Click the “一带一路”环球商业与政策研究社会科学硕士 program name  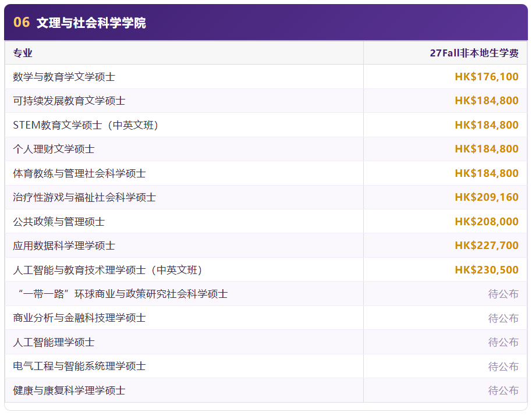tap(123, 294)
